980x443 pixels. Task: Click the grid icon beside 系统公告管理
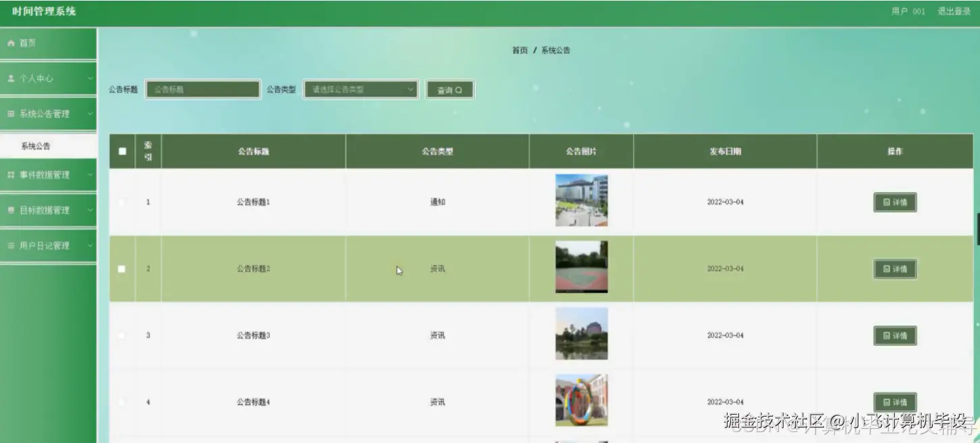pos(11,114)
